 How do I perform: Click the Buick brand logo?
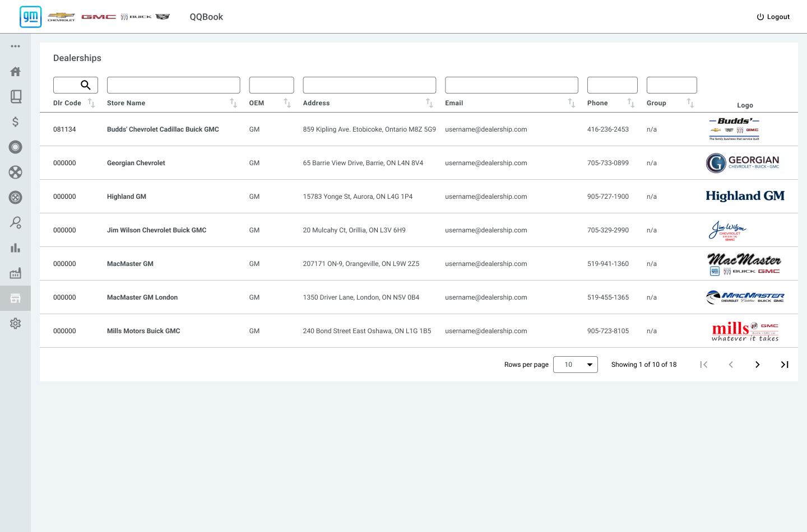(136, 17)
